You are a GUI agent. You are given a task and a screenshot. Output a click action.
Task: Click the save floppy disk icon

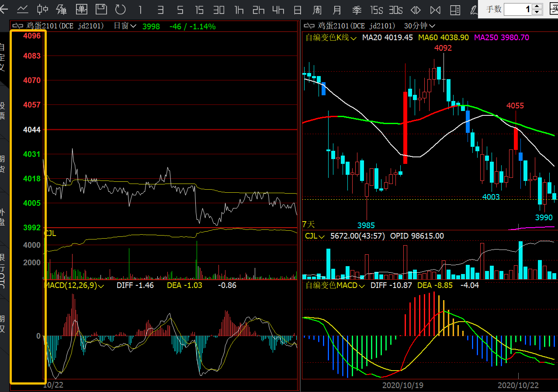[x=101, y=9]
